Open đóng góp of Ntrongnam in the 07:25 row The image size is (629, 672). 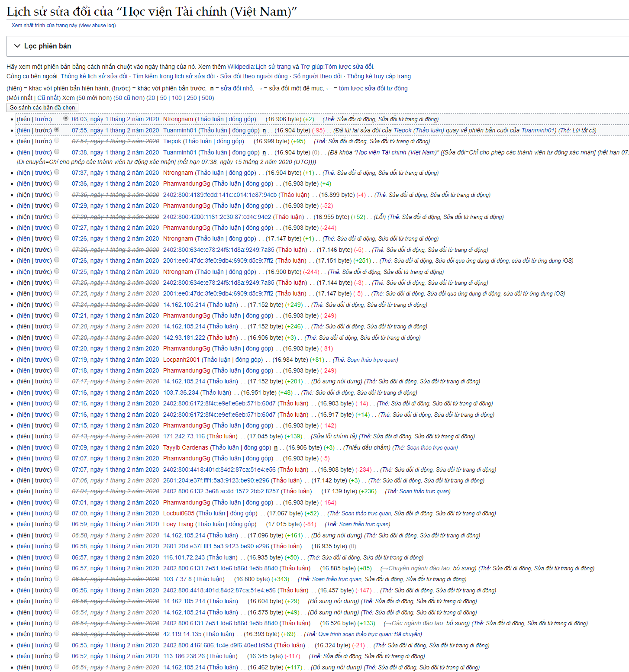coord(242,272)
